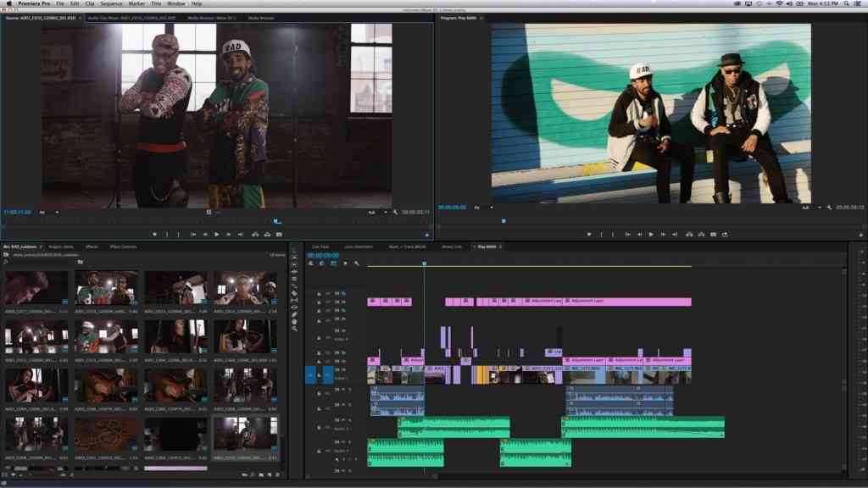Click Play in the Program monitor
Image resolution: width=868 pixels, height=488 pixels.
[651, 234]
